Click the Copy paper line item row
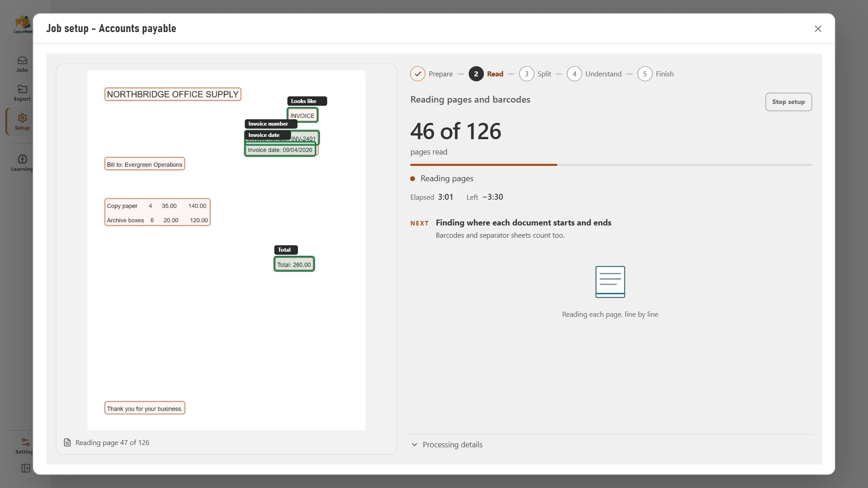 (x=157, y=206)
